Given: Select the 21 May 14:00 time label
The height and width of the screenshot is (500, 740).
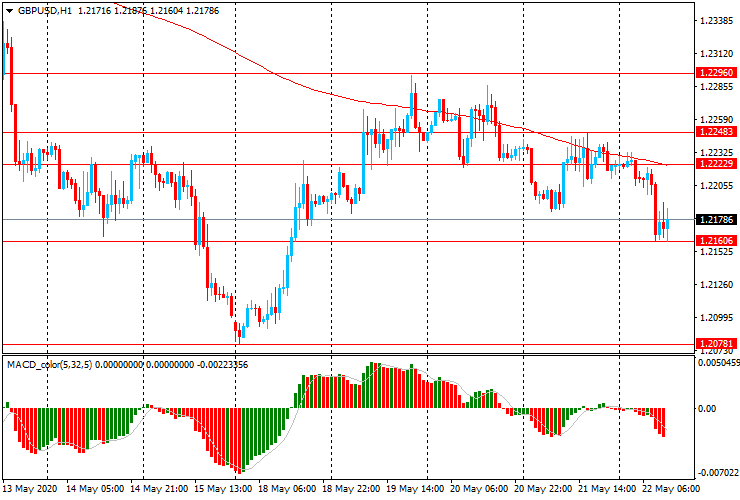Looking at the screenshot, I should pyautogui.click(x=607, y=488).
